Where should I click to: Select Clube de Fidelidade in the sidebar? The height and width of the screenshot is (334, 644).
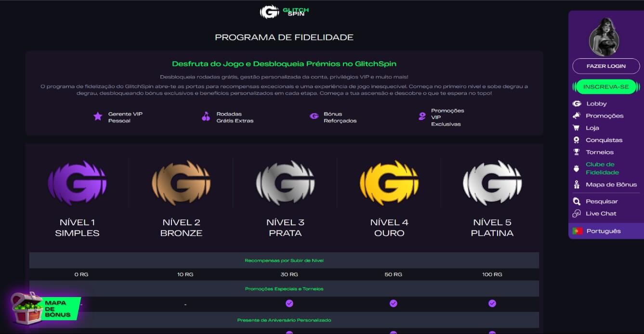point(601,168)
